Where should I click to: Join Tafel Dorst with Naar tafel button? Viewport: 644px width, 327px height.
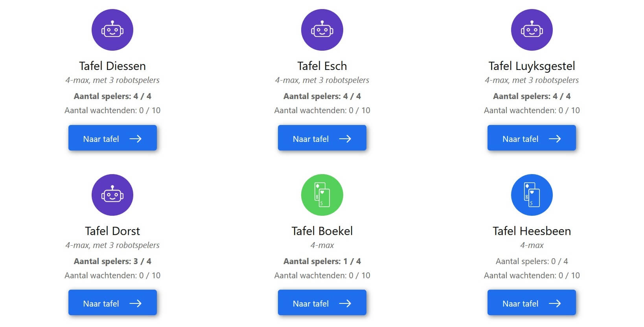click(112, 303)
